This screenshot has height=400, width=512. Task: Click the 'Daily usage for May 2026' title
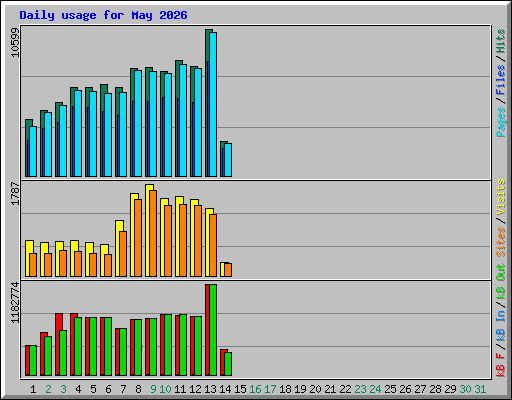pos(103,15)
